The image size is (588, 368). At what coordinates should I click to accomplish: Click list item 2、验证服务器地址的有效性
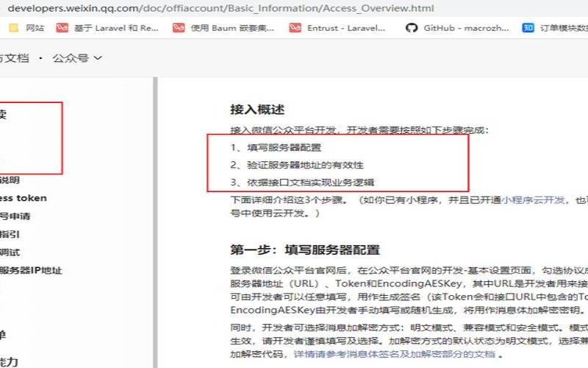click(x=297, y=165)
